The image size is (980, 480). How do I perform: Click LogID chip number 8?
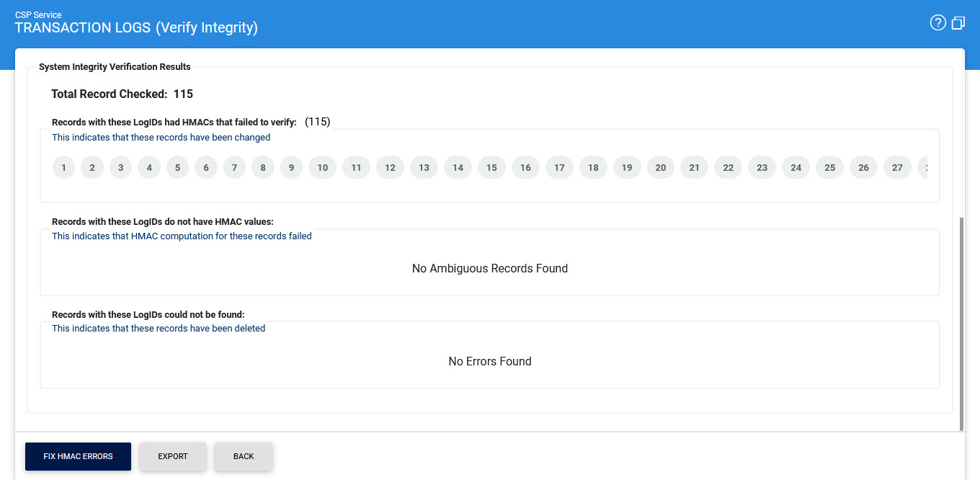point(263,168)
